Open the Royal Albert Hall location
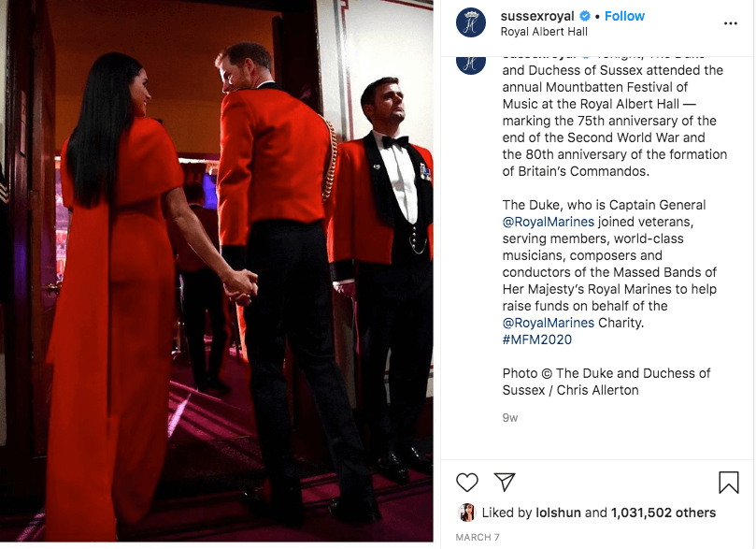The height and width of the screenshot is (549, 756). click(544, 32)
